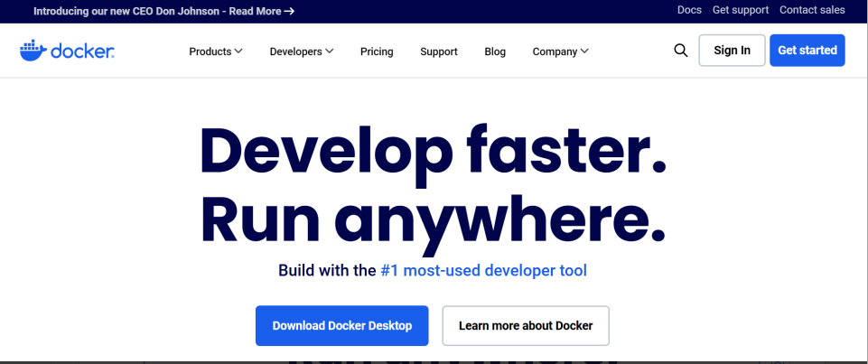Click the Docker whale logo

(x=67, y=51)
